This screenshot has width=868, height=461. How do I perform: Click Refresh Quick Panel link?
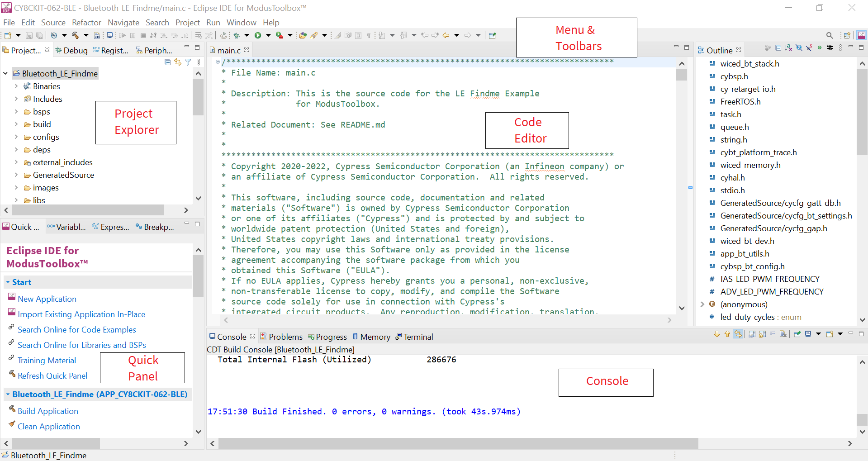coord(52,375)
